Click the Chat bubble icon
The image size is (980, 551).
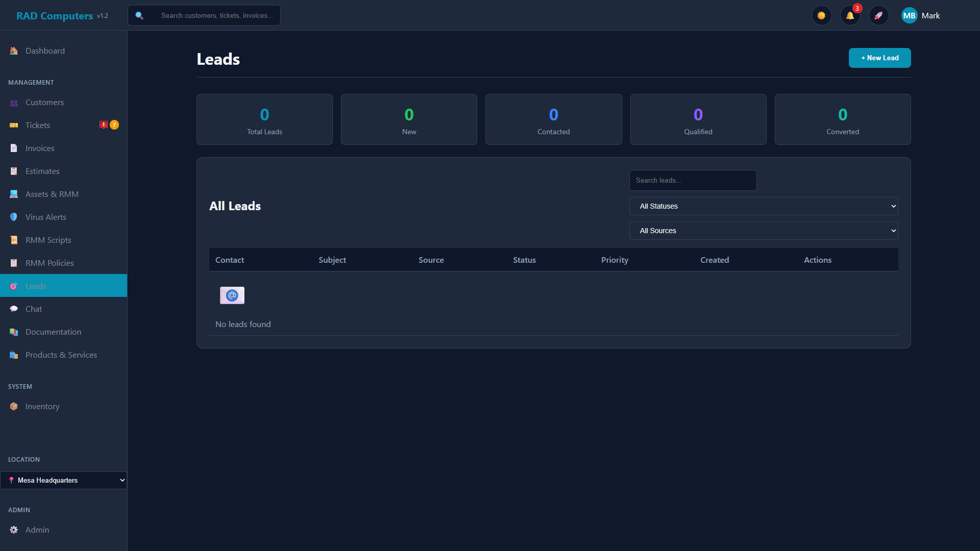click(x=13, y=309)
